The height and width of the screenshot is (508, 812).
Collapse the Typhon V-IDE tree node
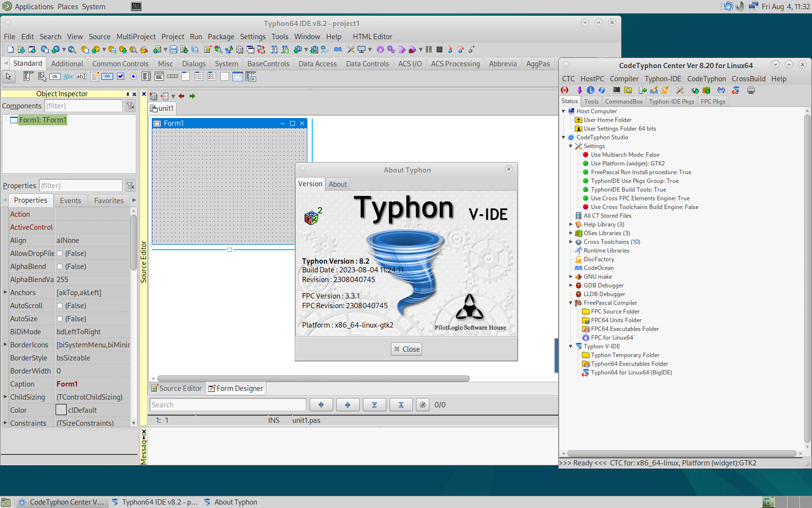coord(571,346)
